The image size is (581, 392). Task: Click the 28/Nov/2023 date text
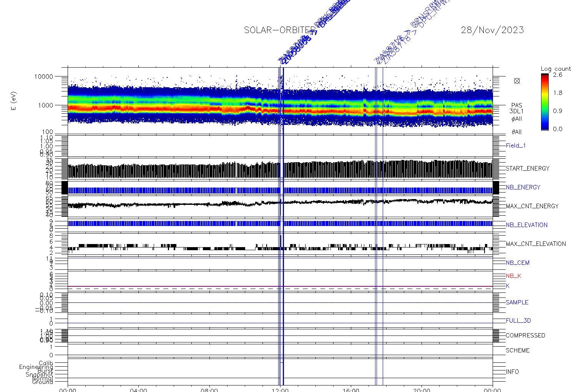tap(492, 30)
